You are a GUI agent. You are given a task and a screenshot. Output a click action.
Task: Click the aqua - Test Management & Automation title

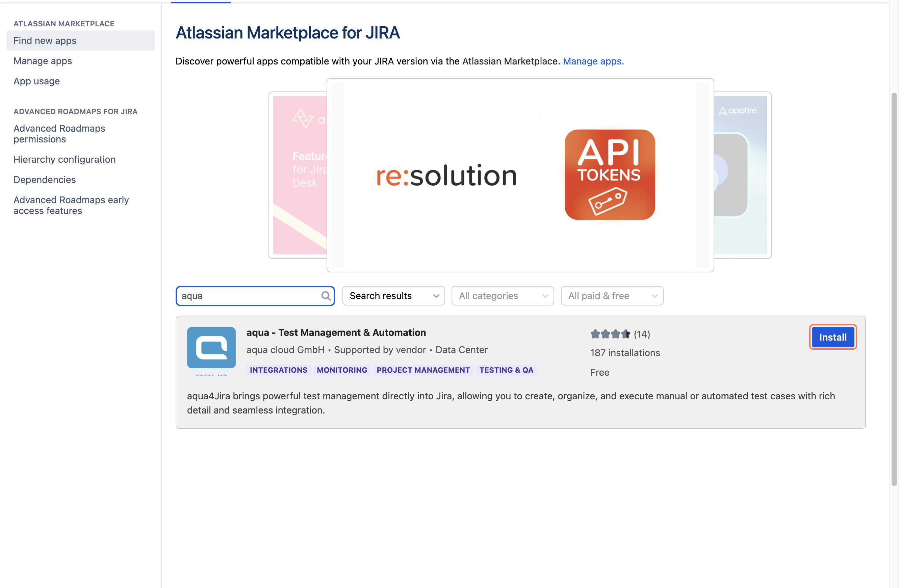(x=336, y=332)
